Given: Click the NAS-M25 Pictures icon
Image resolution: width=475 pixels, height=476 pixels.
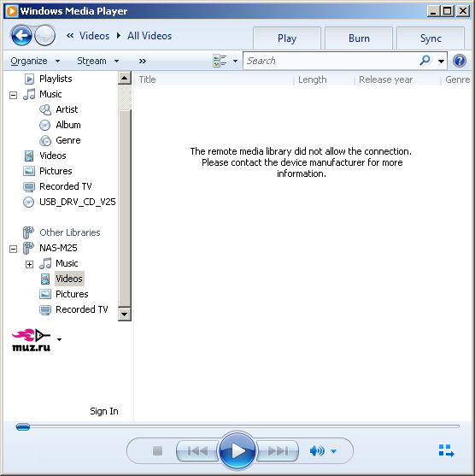Looking at the screenshot, I should click(45, 294).
